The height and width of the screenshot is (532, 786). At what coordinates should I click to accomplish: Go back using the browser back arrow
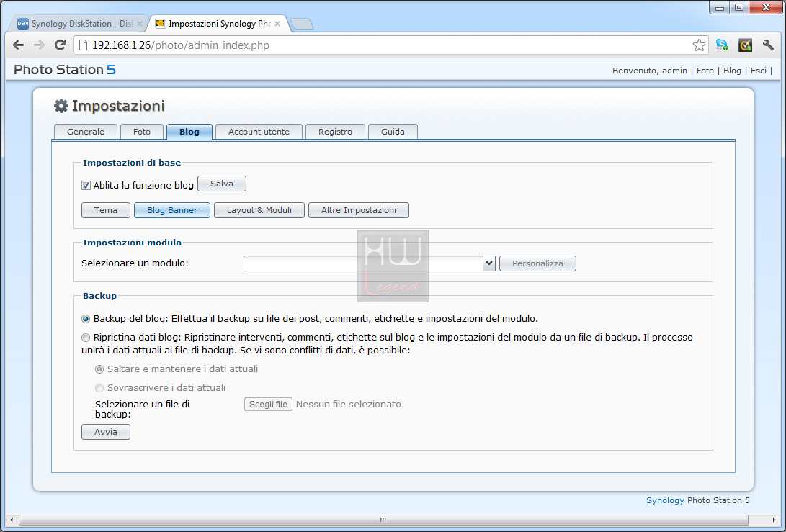point(19,45)
